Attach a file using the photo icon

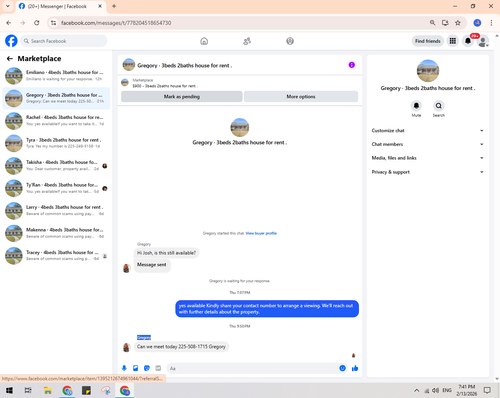[x=136, y=368]
